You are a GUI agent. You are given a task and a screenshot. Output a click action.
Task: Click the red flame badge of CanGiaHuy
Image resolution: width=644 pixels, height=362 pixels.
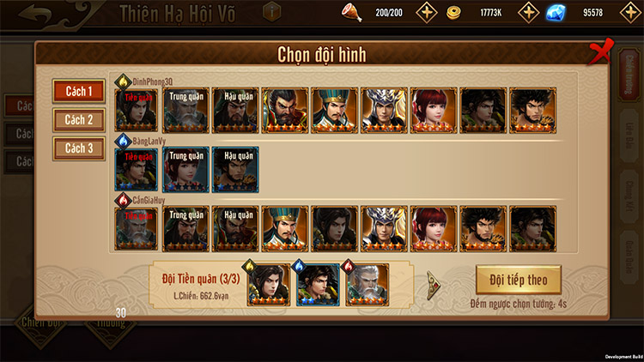point(123,200)
